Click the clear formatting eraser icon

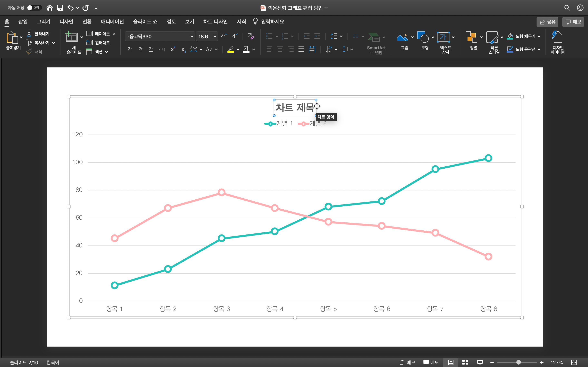click(251, 36)
